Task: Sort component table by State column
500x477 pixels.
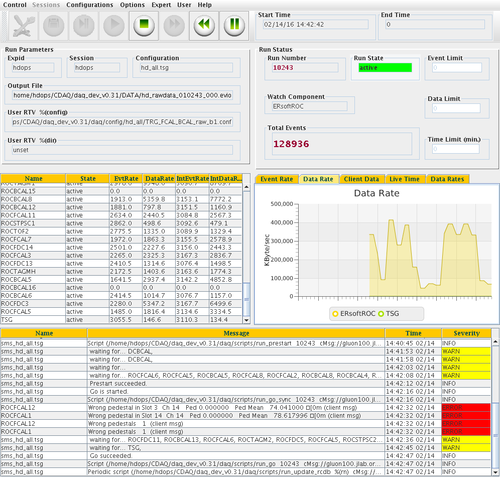Action: 88,179
